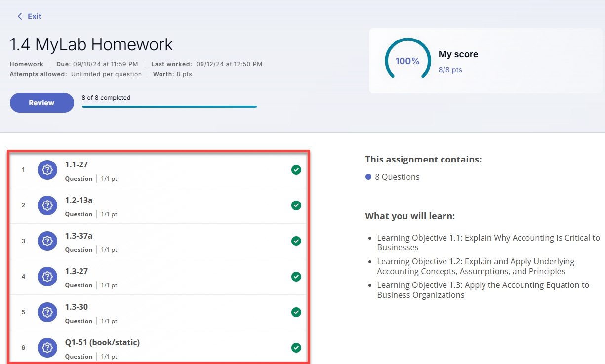The width and height of the screenshot is (605, 364).
Task: Open question icon for 1.1-27
Action: 47,170
